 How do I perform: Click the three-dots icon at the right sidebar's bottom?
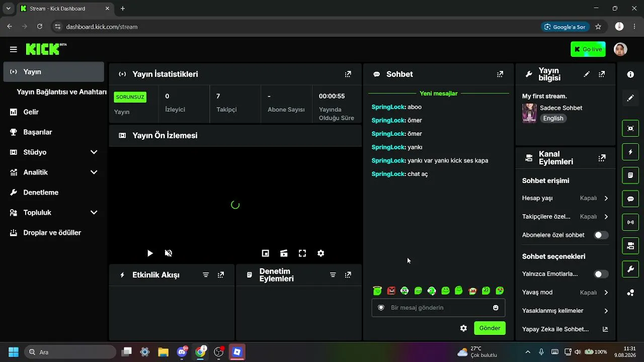coord(630,293)
